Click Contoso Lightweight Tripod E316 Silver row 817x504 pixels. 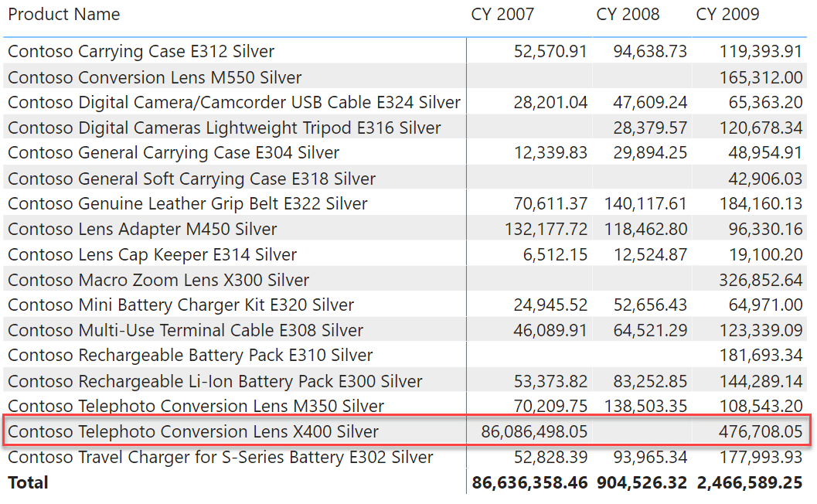[224, 128]
